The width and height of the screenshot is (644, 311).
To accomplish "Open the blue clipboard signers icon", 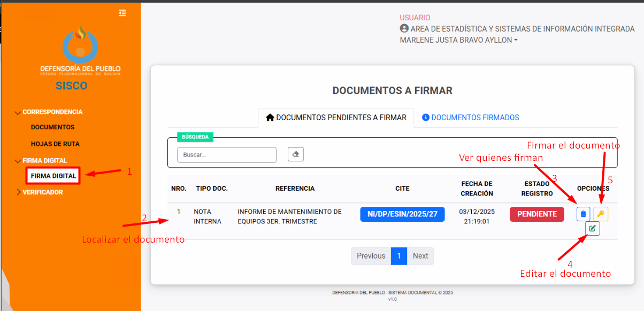I will coord(583,214).
